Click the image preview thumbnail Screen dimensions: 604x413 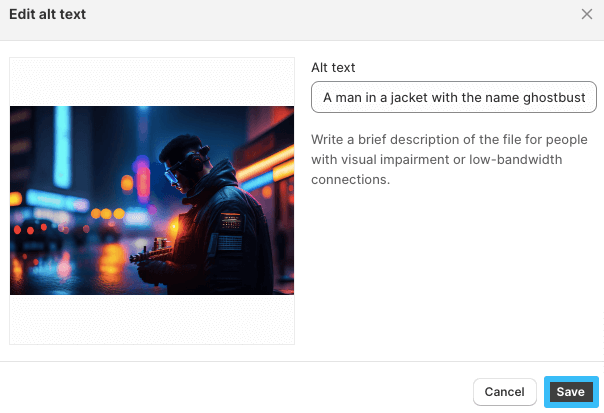click(152, 200)
